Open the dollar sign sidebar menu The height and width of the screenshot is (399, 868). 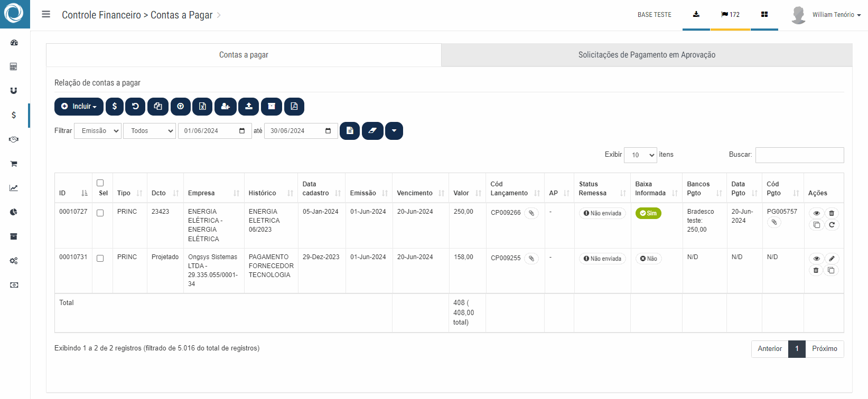point(14,115)
